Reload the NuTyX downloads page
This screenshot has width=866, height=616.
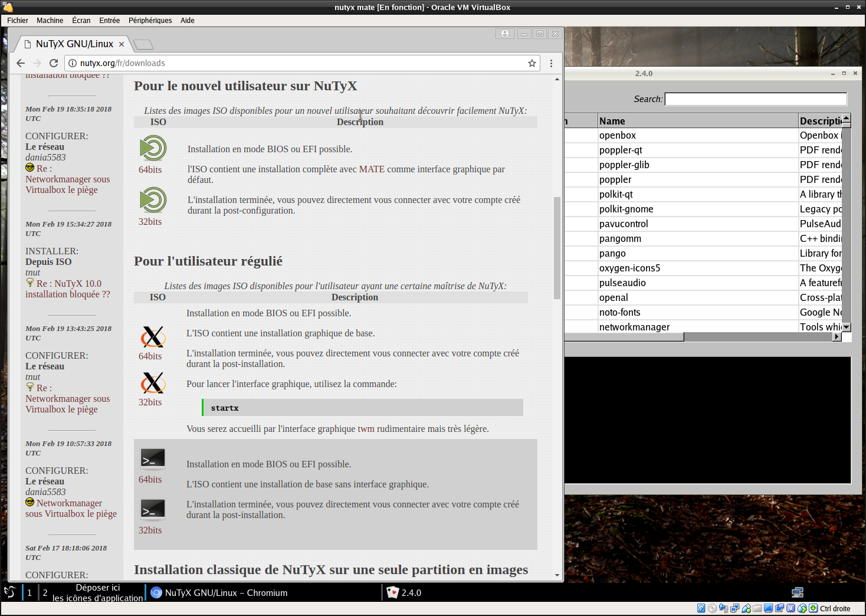[x=54, y=63]
